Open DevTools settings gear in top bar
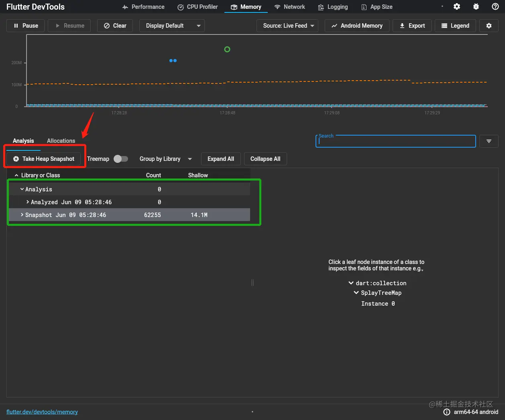The height and width of the screenshot is (420, 505). pyautogui.click(x=457, y=6)
